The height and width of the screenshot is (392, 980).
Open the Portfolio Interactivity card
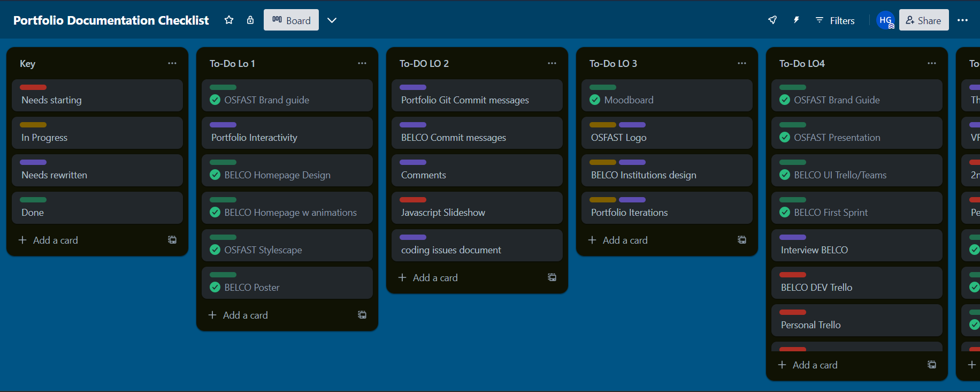pyautogui.click(x=287, y=133)
